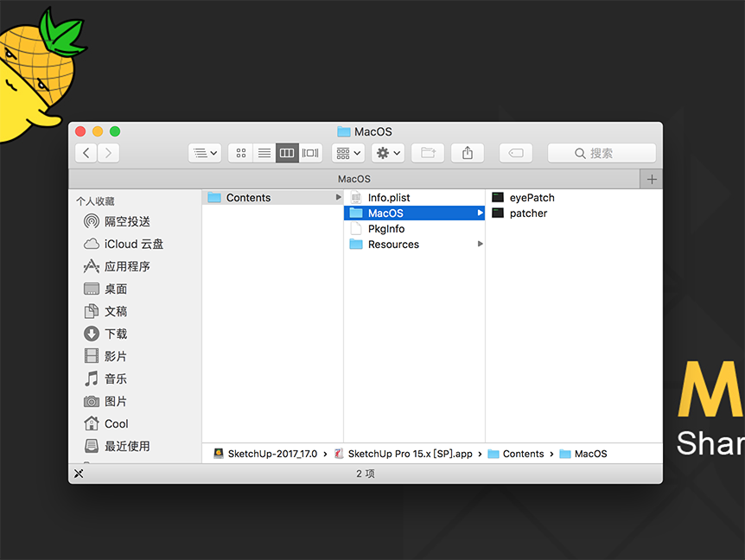Click Contents in the path bar
The height and width of the screenshot is (560, 745).
pyautogui.click(x=516, y=454)
